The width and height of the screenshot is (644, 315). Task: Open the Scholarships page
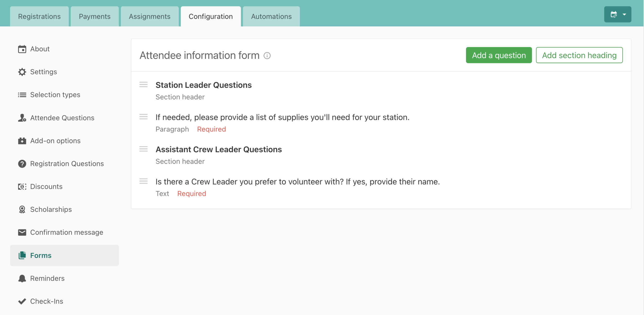click(64, 209)
